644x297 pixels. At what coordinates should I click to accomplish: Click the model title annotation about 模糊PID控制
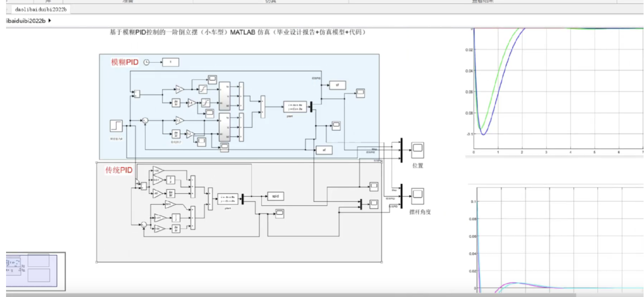(238, 32)
